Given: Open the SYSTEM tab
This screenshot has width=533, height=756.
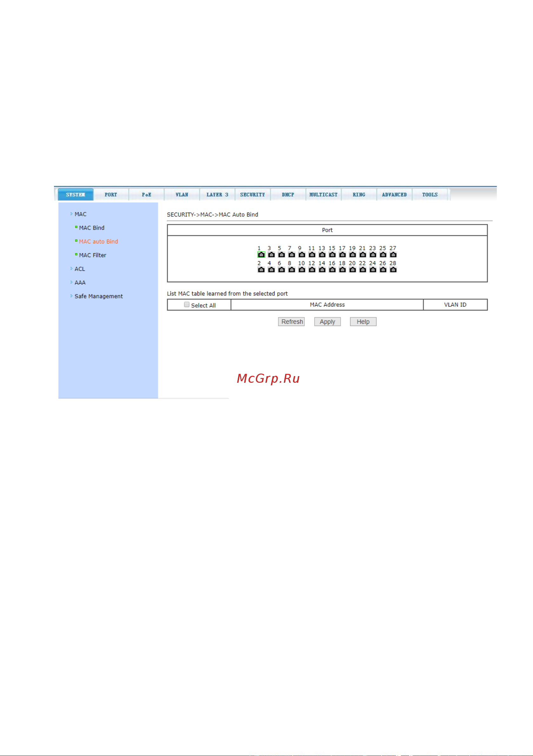Looking at the screenshot, I should [76, 195].
